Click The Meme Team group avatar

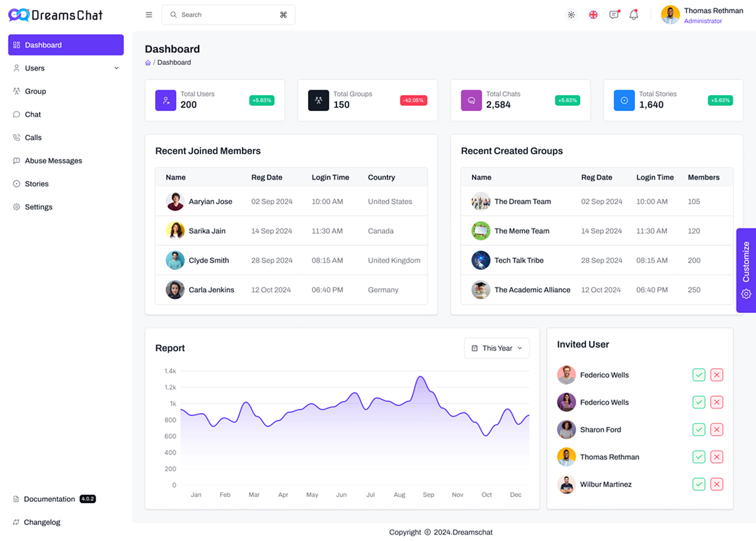click(x=481, y=231)
